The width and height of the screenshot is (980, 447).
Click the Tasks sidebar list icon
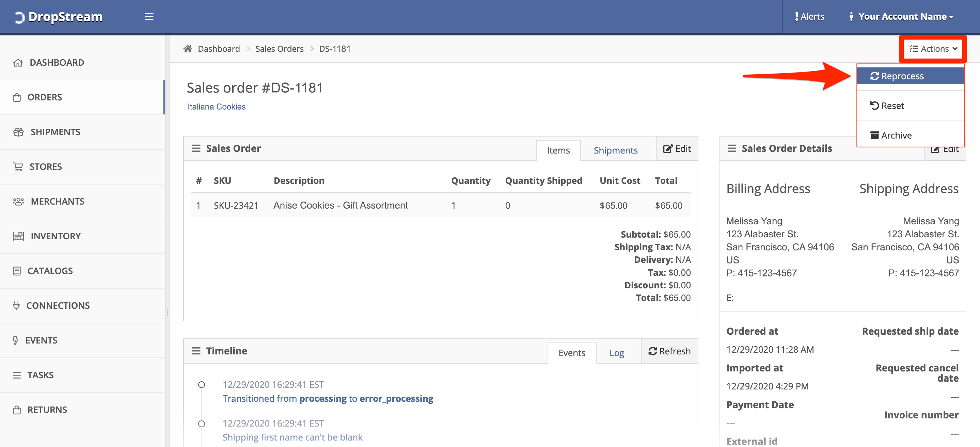click(x=17, y=375)
